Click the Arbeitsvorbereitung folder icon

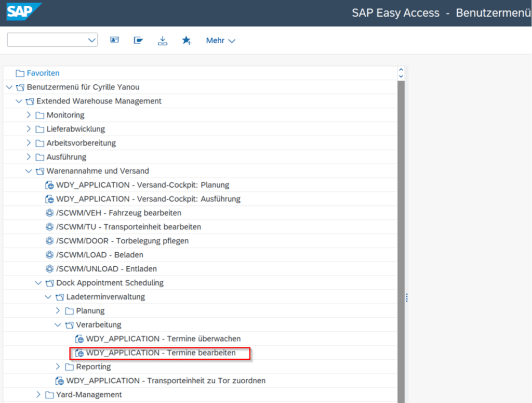(x=39, y=143)
